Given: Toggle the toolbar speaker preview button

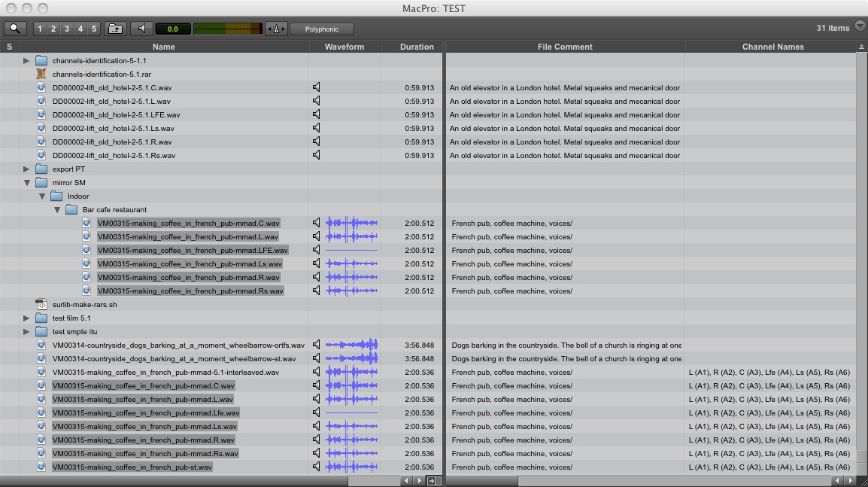Looking at the screenshot, I should (141, 29).
